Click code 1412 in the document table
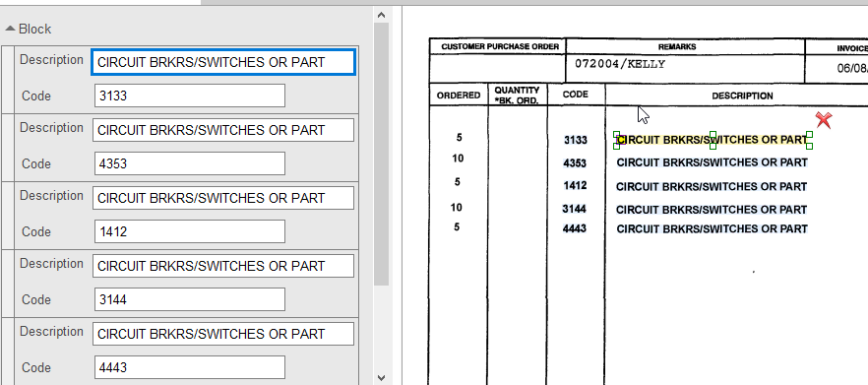 [575, 185]
